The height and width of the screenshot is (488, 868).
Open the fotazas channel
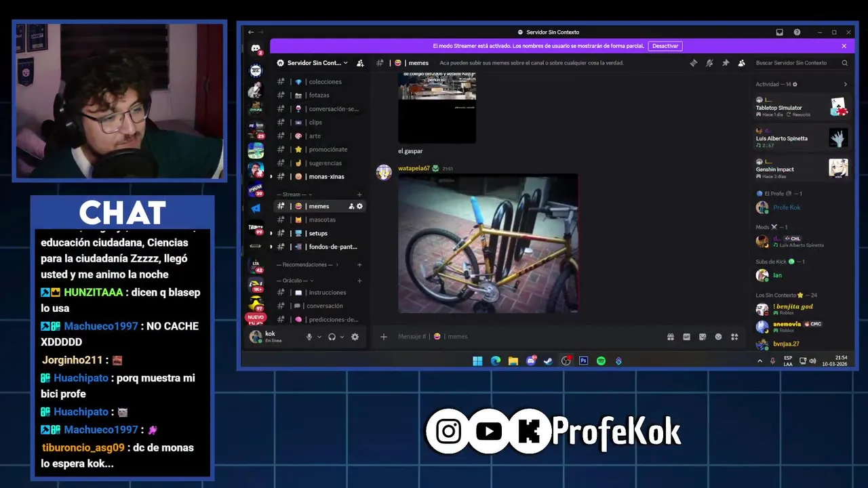[319, 96]
